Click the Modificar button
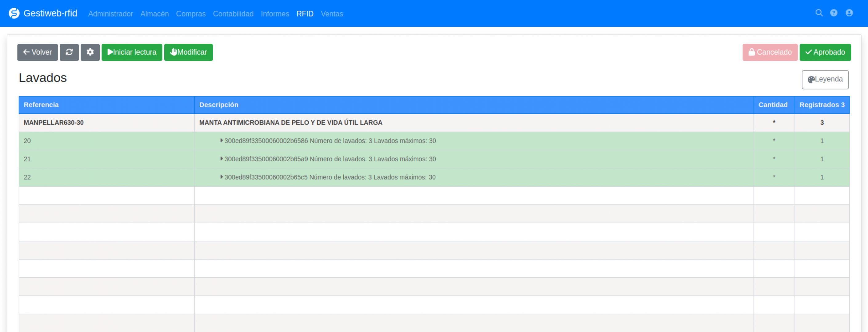868x332 pixels. [x=188, y=52]
